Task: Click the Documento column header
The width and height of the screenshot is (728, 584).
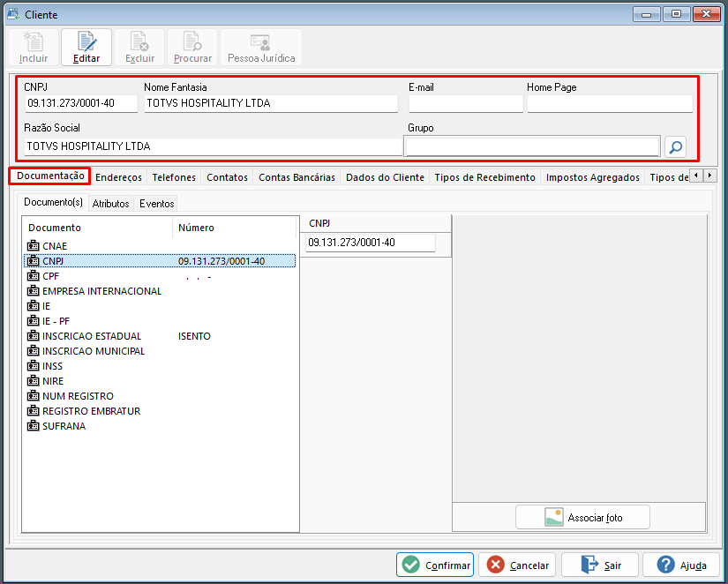Action: point(97,228)
